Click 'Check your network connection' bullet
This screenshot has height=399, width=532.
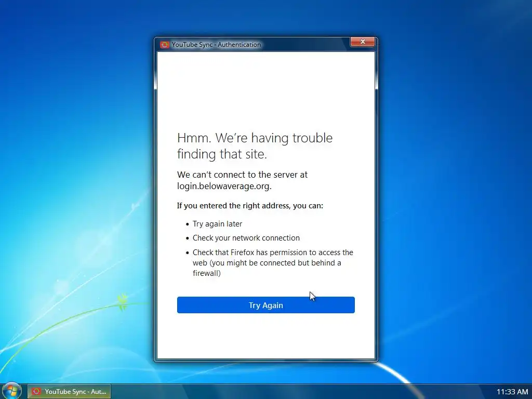[x=246, y=238]
